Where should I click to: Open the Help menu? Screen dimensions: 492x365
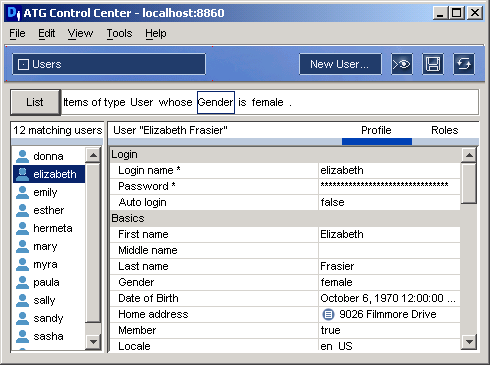(156, 33)
